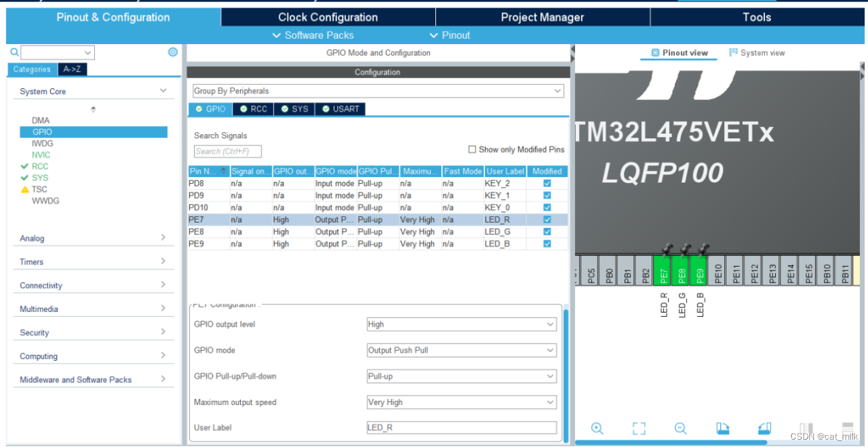Fit the chip view to the window

639,428
